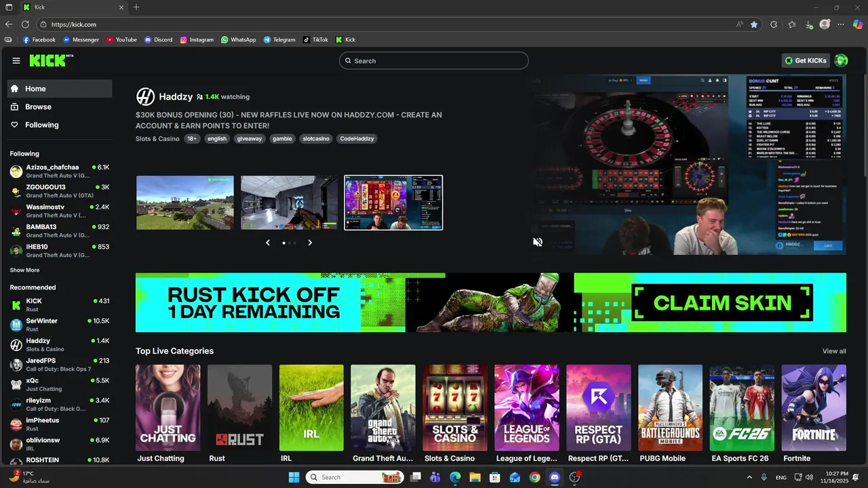The height and width of the screenshot is (488, 868).
Task: Open the user profile avatar menu
Action: point(841,60)
